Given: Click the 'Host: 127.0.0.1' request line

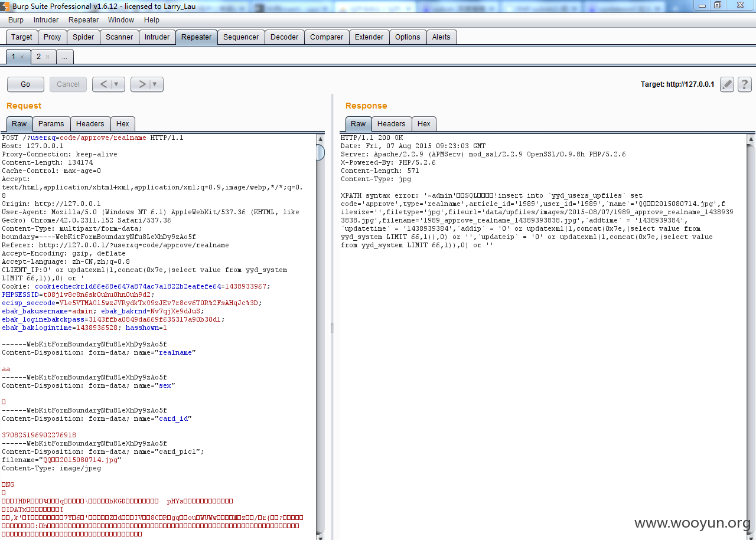Looking at the screenshot, I should (x=32, y=146).
